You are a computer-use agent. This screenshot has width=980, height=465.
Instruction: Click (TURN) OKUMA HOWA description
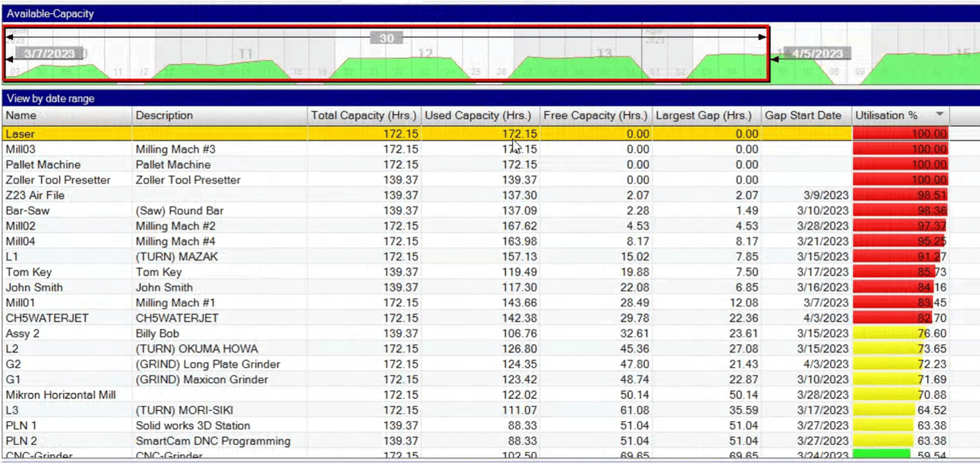(197, 348)
